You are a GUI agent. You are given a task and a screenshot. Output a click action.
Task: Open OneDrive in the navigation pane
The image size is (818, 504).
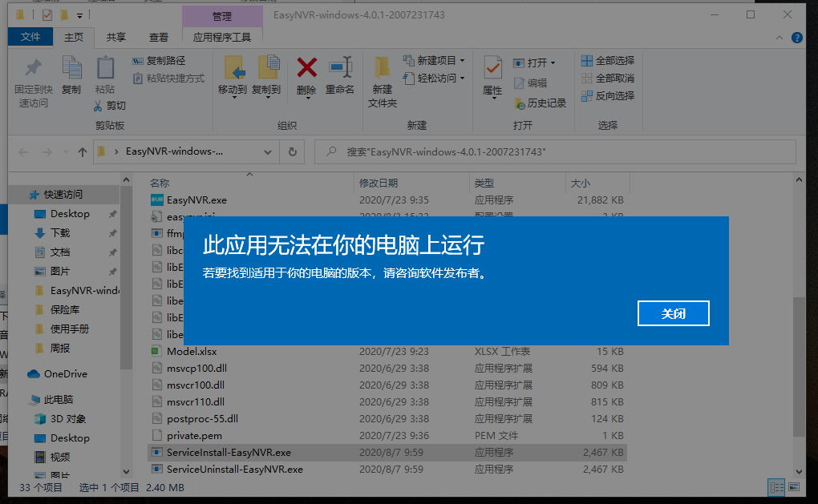[x=65, y=373]
